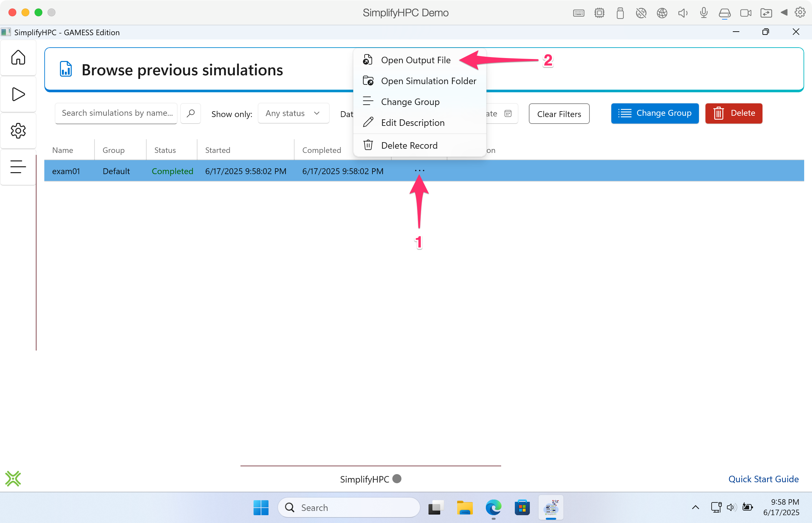The image size is (812, 523).
Task: Open Microsoft Edge from taskbar
Action: point(493,507)
